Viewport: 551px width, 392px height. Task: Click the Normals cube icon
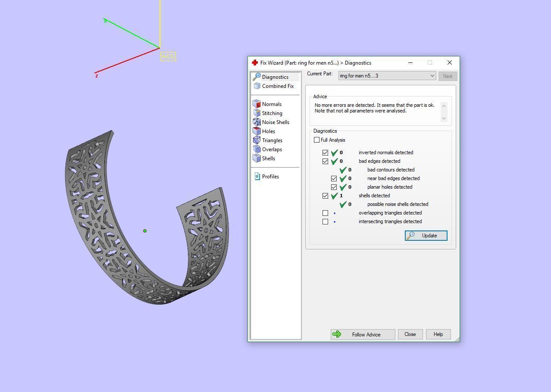pyautogui.click(x=257, y=104)
